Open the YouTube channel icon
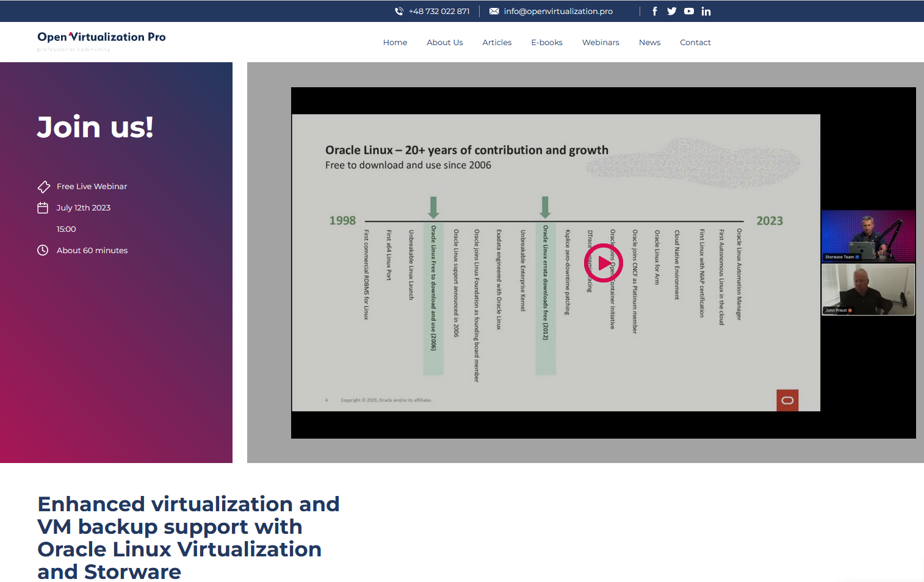This screenshot has width=924, height=582. pyautogui.click(x=689, y=11)
